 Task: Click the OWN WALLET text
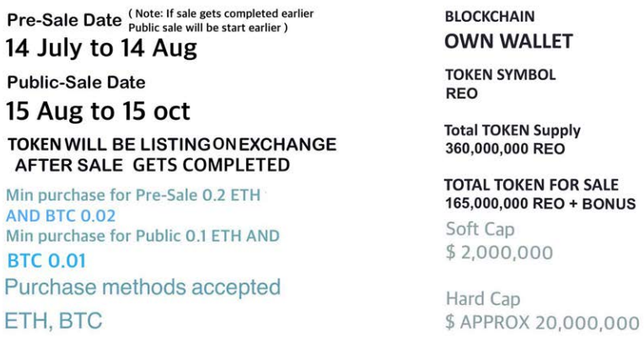[x=509, y=41]
